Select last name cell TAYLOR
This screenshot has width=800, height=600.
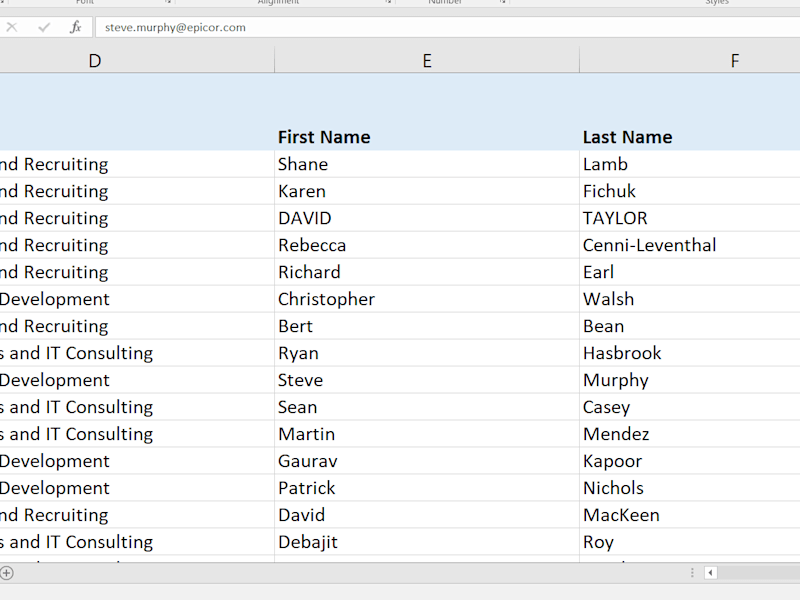pyautogui.click(x=690, y=218)
